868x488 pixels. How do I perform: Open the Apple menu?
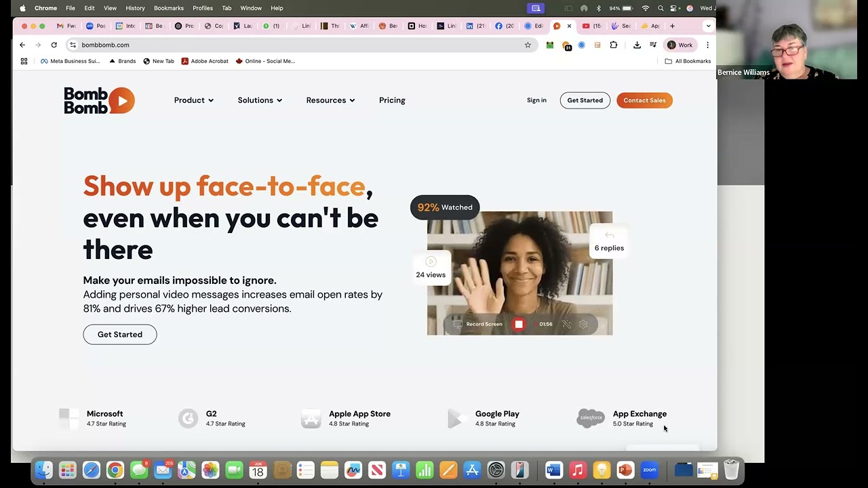tap(22, 8)
